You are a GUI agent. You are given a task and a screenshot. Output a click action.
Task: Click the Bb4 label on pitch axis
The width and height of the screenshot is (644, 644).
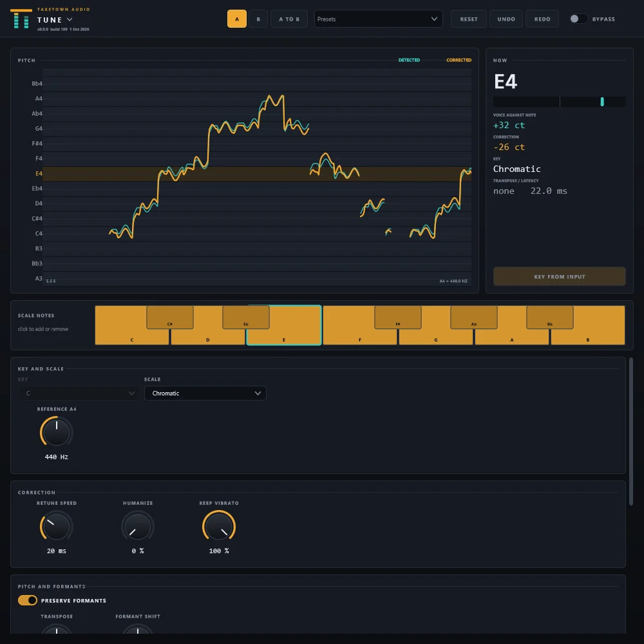pos(37,83)
